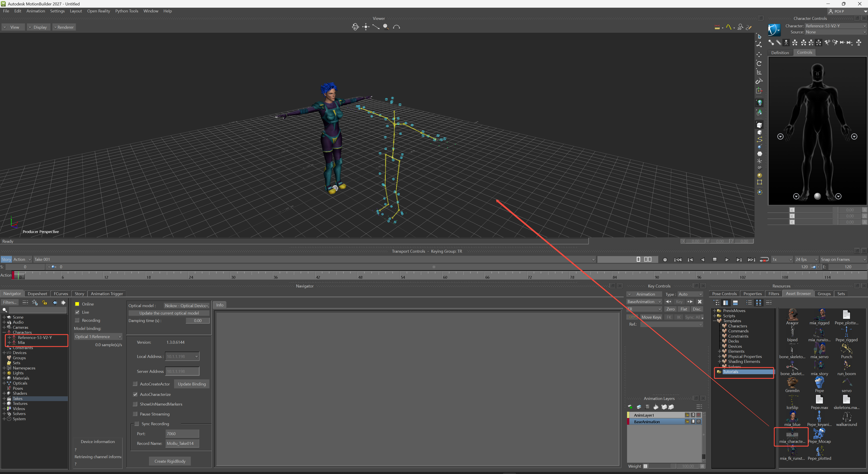Image resolution: width=868 pixels, height=474 pixels.
Task: Expand the Scene node in Navigator
Action: pyautogui.click(x=4, y=317)
